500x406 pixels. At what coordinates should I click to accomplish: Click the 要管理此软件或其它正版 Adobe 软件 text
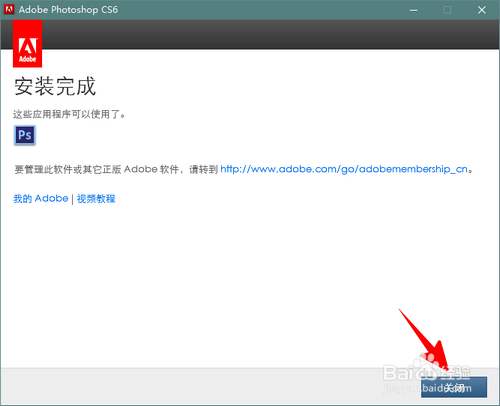click(x=96, y=169)
